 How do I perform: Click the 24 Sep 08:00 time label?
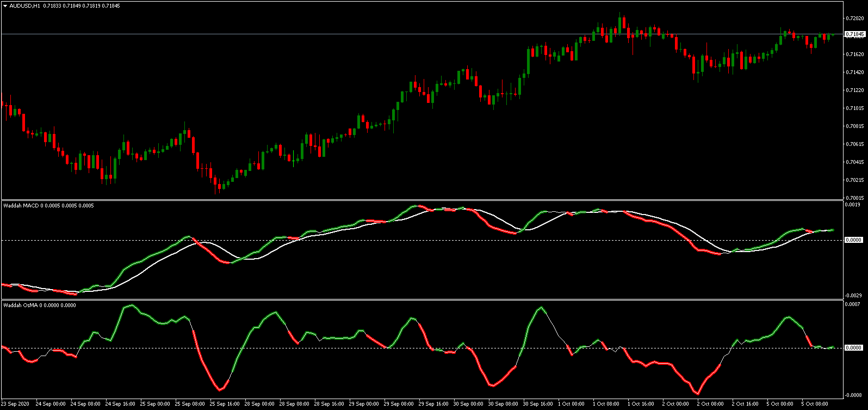click(x=85, y=404)
